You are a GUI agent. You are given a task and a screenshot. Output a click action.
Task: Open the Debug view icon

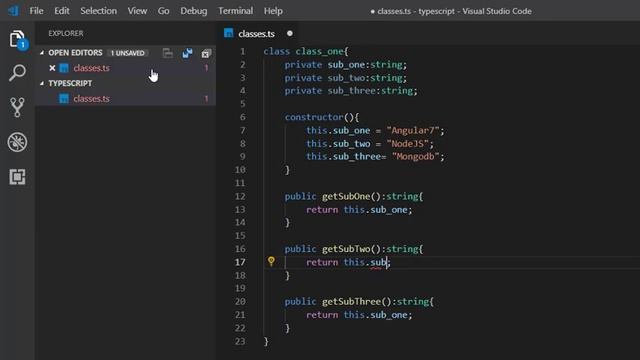(x=17, y=142)
